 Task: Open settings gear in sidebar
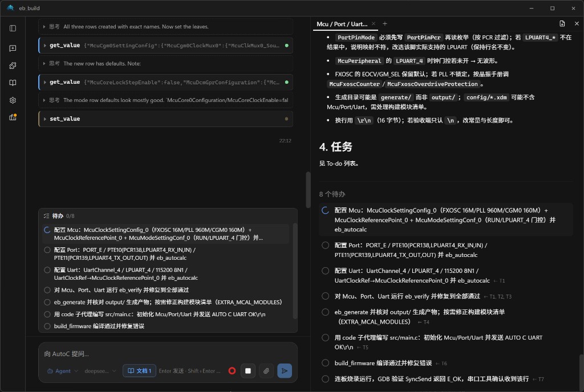pos(13,100)
